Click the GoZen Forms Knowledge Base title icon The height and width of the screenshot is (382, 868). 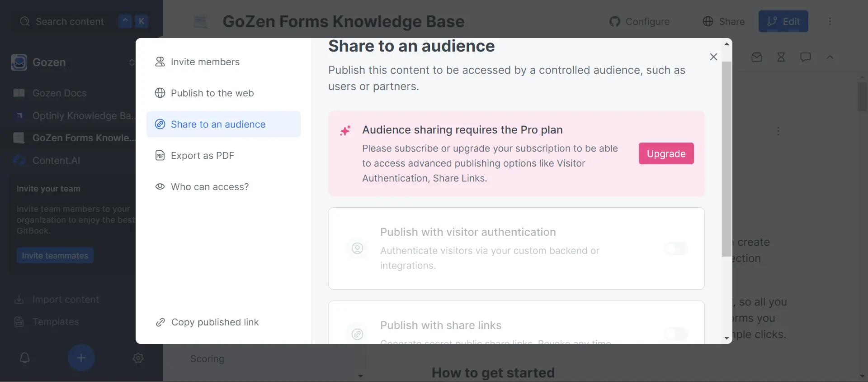coord(200,21)
